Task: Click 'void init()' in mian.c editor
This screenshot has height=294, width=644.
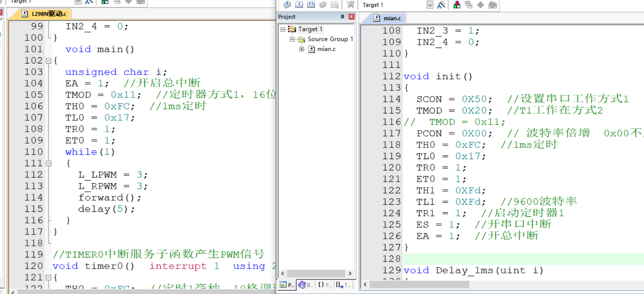Action: pos(438,76)
